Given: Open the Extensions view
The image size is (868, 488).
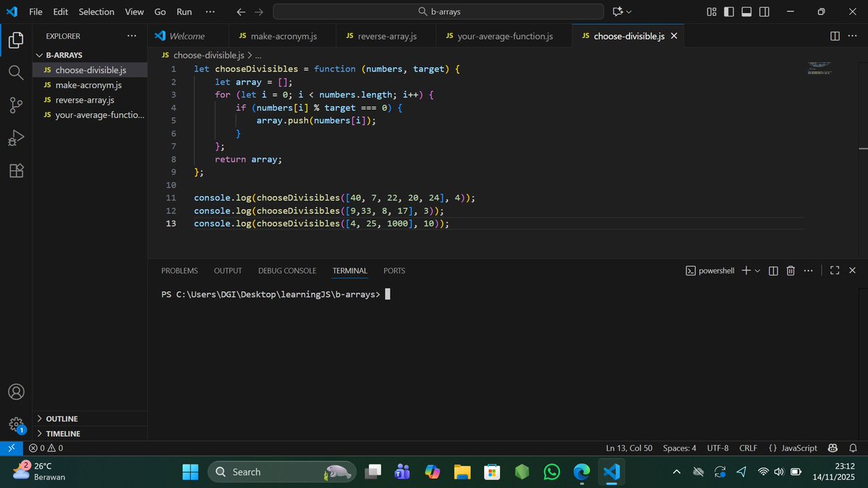Looking at the screenshot, I should click(16, 170).
